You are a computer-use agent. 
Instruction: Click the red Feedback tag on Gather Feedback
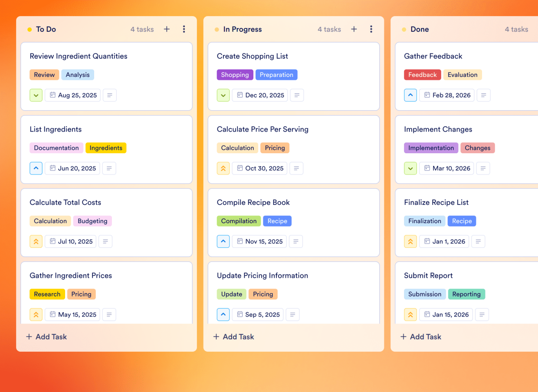pyautogui.click(x=422, y=75)
